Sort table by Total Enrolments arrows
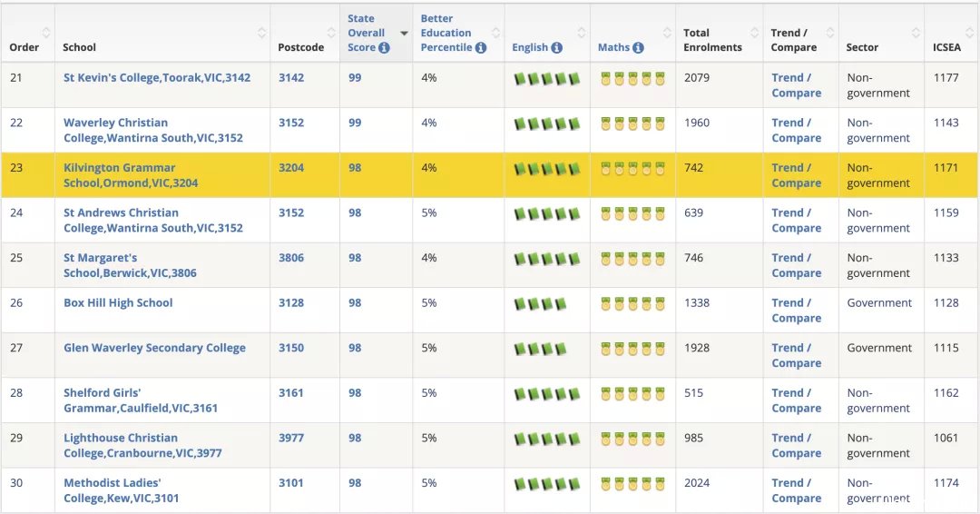 pos(755,33)
